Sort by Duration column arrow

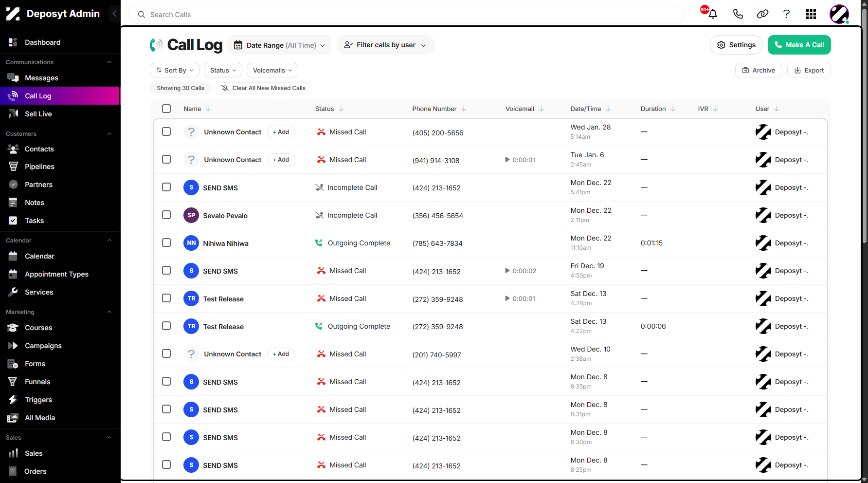[673, 109]
